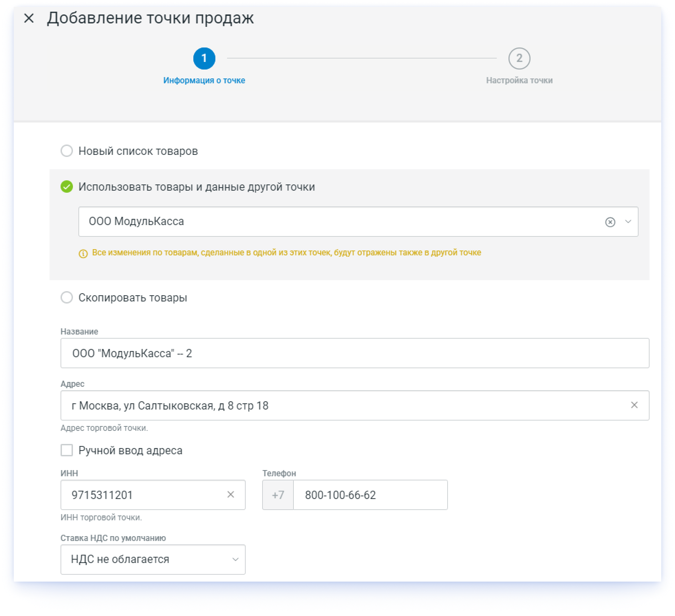Go to step 2 Настройка точки

(x=519, y=59)
